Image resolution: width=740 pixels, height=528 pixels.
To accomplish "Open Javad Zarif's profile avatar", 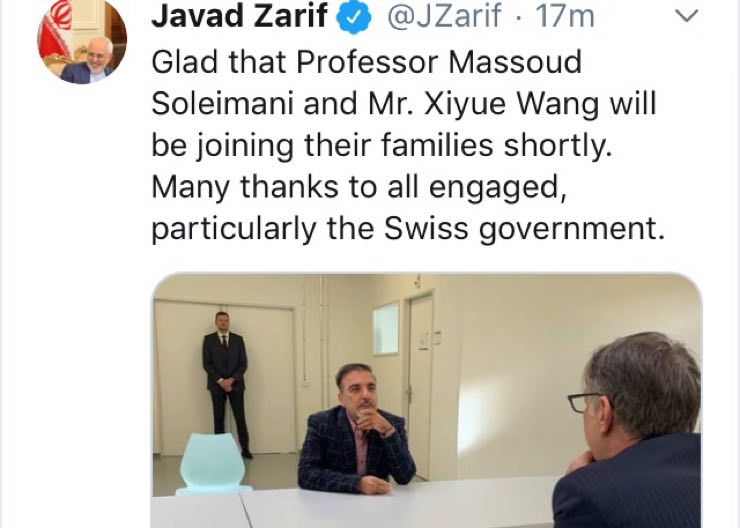I will (82, 40).
